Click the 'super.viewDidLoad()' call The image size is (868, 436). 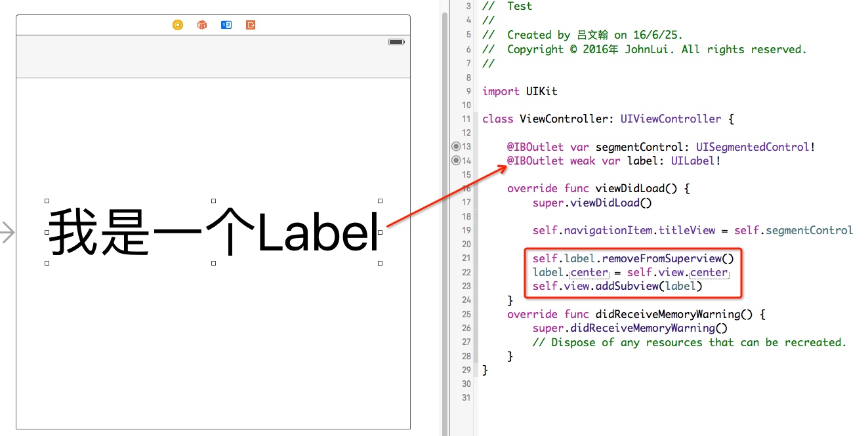click(x=592, y=203)
